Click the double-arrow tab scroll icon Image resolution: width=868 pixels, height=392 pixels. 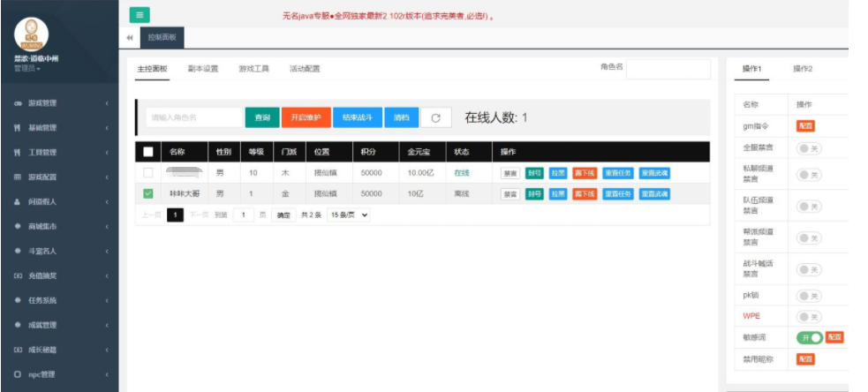(x=131, y=37)
